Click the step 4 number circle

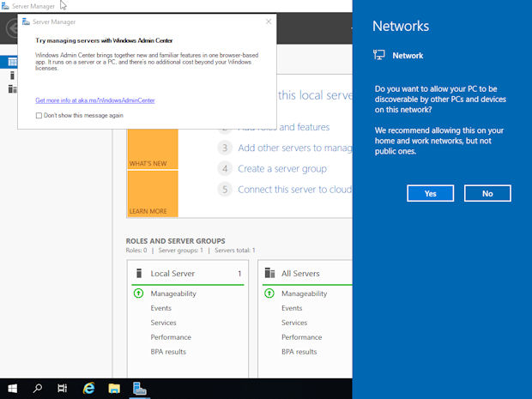click(225, 169)
